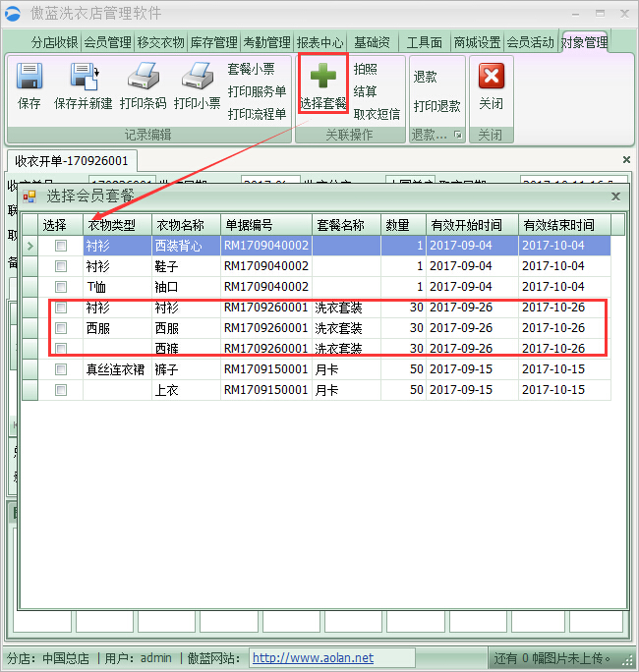Click the launcher icon in 退款 group
The width and height of the screenshot is (639, 672).
pos(456,136)
